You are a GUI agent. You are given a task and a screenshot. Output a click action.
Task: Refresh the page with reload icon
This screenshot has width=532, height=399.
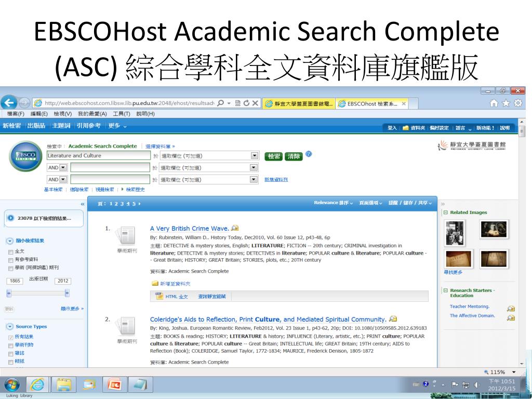click(x=246, y=103)
